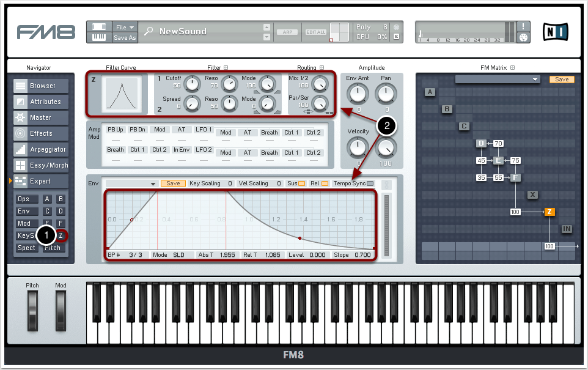The width and height of the screenshot is (588, 370).
Task: Open the Browser page in Navigator
Action: (x=41, y=86)
